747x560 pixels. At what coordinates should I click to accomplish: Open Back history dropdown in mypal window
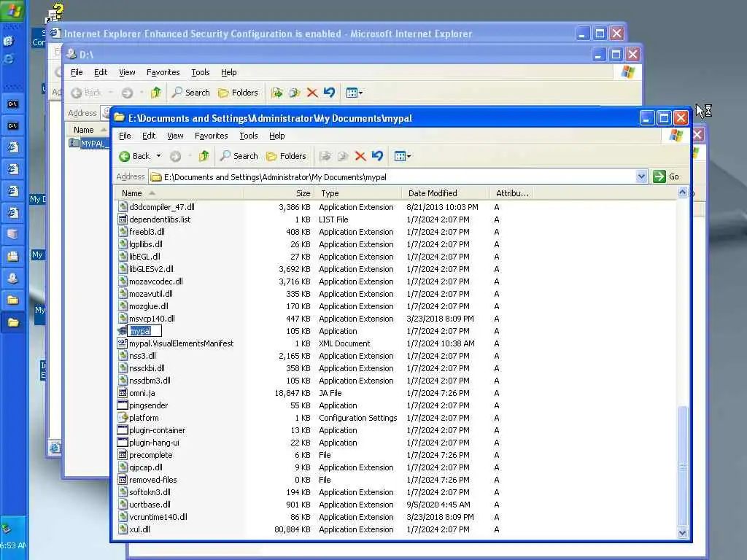point(158,156)
